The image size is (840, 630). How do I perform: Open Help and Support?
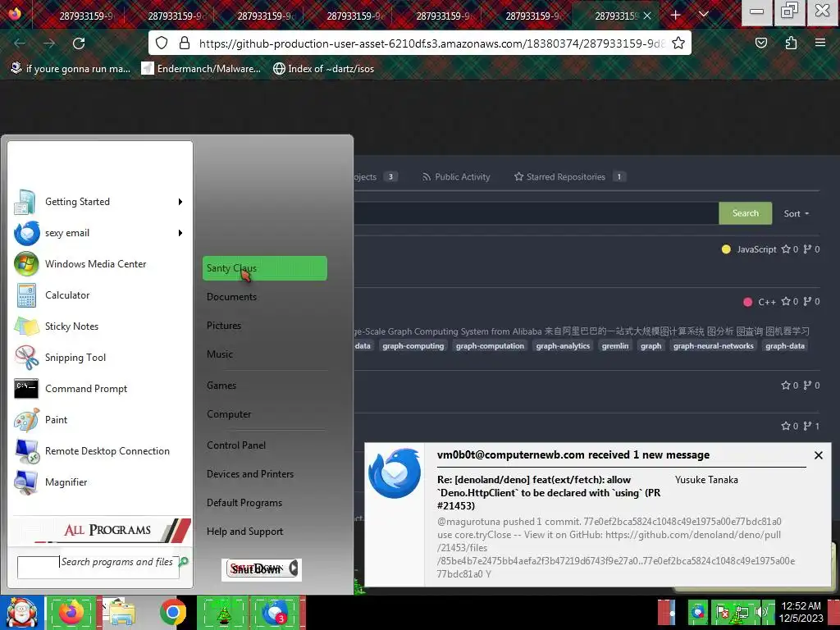(x=244, y=532)
